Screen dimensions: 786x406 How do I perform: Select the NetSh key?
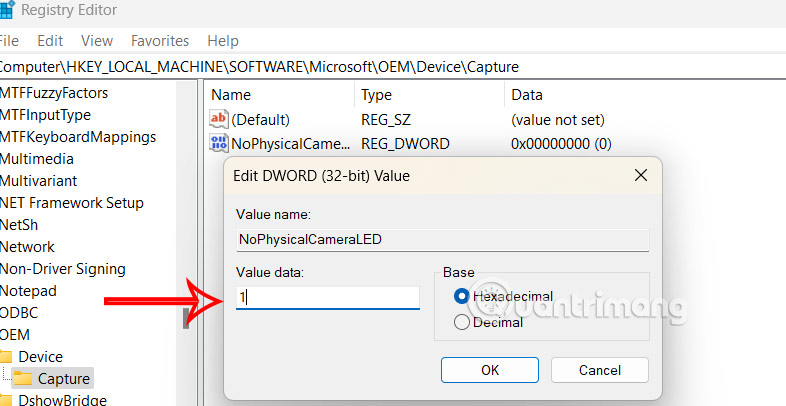tap(19, 225)
